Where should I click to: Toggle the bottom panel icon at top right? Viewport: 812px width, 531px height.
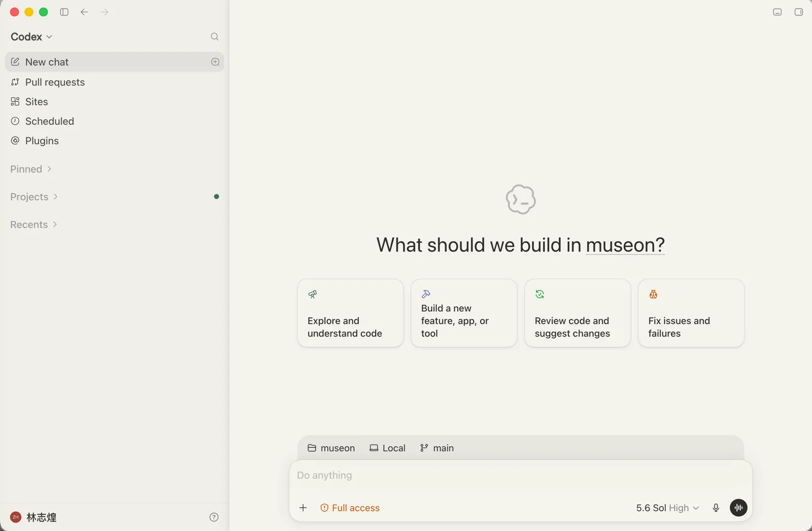[777, 12]
